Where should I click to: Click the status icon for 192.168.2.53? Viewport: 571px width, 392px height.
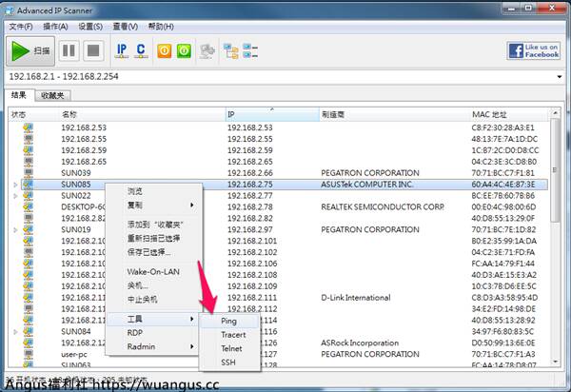(28, 127)
